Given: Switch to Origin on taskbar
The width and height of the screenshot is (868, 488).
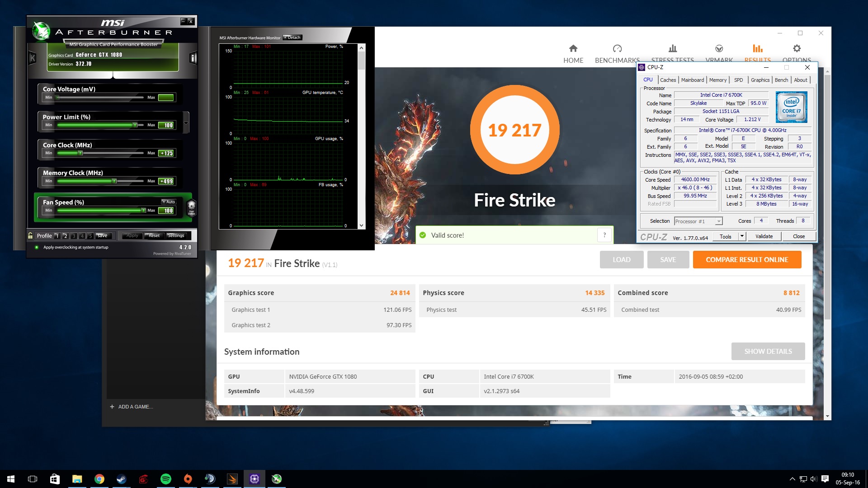Looking at the screenshot, I should coord(188,479).
